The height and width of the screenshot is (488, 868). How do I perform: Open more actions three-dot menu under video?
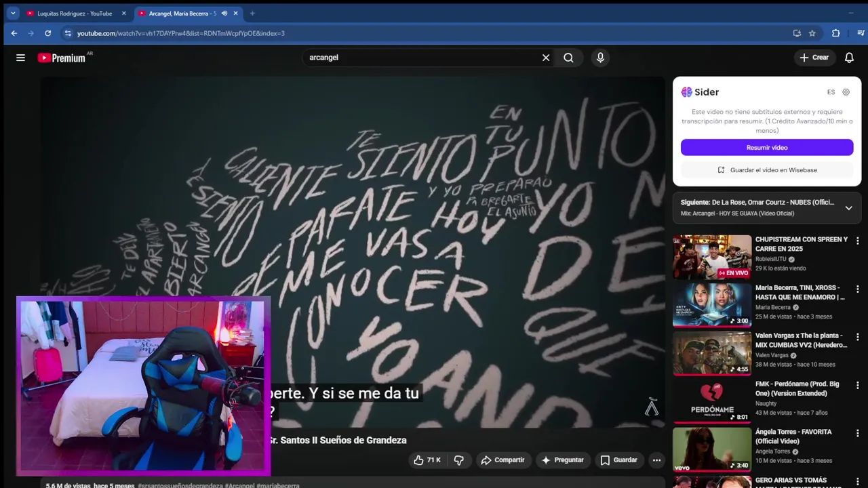coord(656,460)
